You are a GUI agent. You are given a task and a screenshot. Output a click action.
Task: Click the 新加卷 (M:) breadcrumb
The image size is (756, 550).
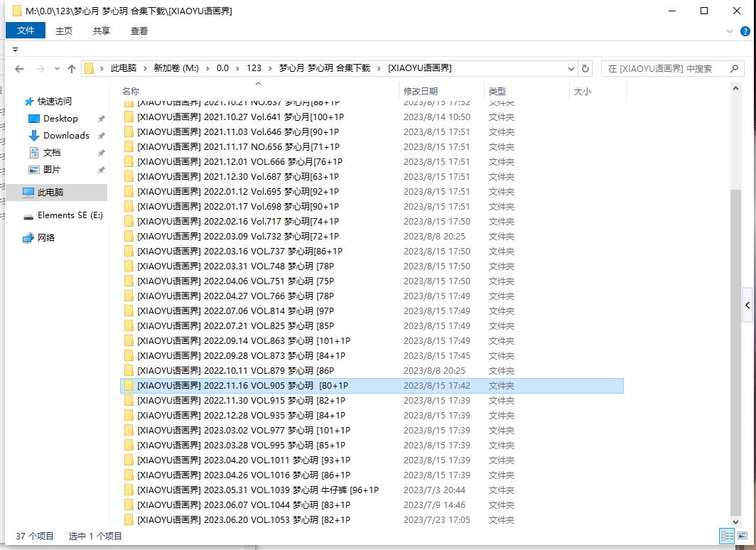176,68
